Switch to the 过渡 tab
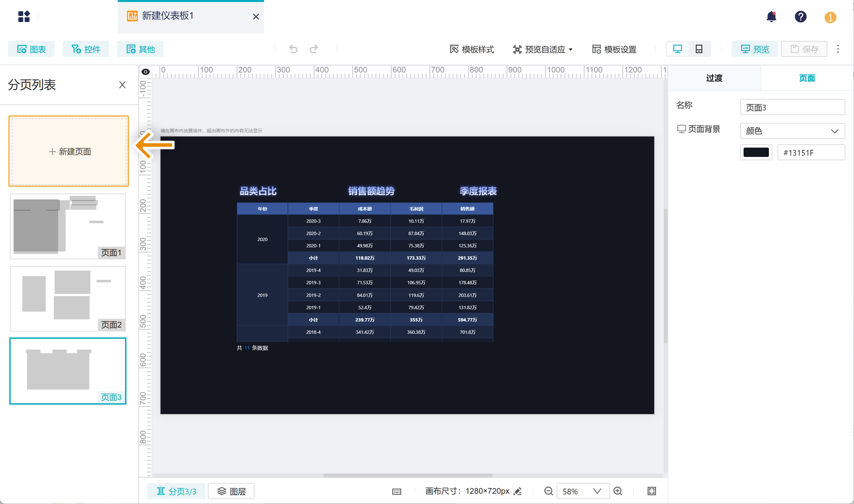This screenshot has height=504, width=854. pyautogui.click(x=714, y=78)
